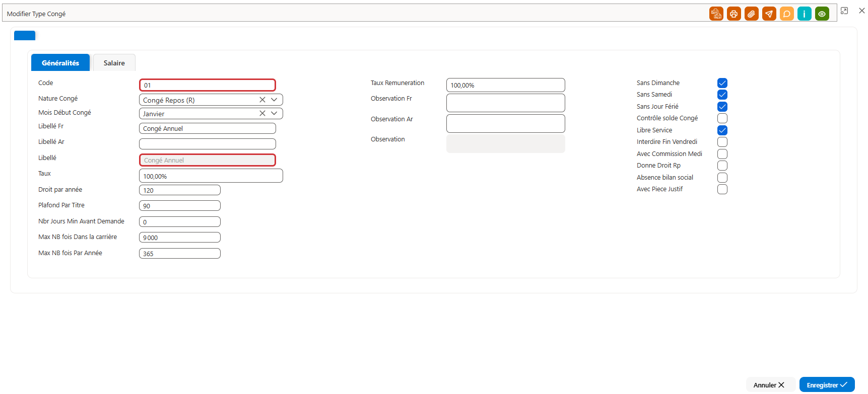Click the teal information icon

click(804, 14)
